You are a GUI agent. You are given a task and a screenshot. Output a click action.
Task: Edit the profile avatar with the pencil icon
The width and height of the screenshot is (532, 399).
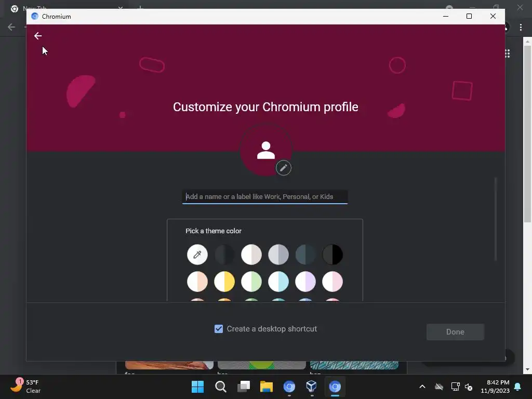283,168
